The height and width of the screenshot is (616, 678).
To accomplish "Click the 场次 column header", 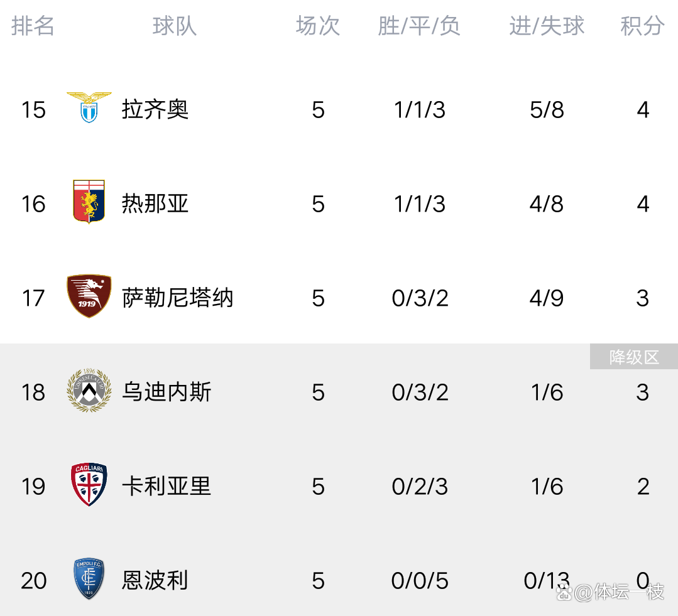I will pyautogui.click(x=318, y=26).
